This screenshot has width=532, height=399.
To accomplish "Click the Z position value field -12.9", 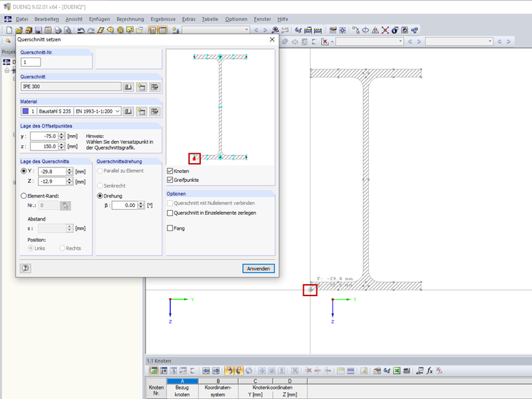I will click(x=52, y=181).
